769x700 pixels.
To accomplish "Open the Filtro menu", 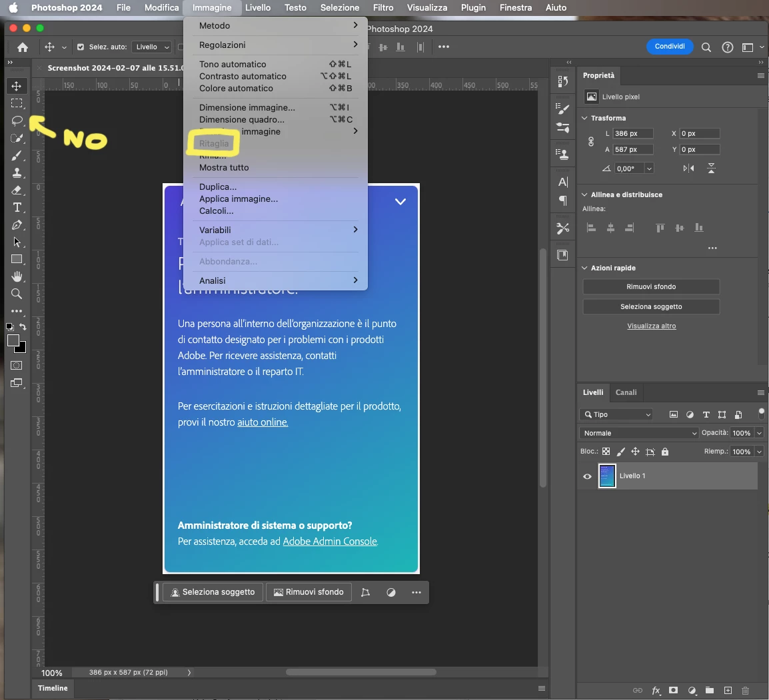I will click(x=383, y=8).
